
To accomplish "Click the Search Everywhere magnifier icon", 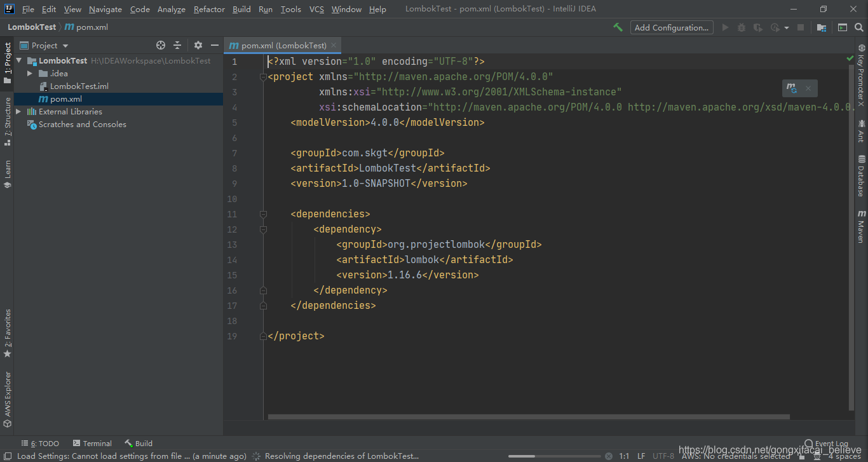I will [x=858, y=27].
